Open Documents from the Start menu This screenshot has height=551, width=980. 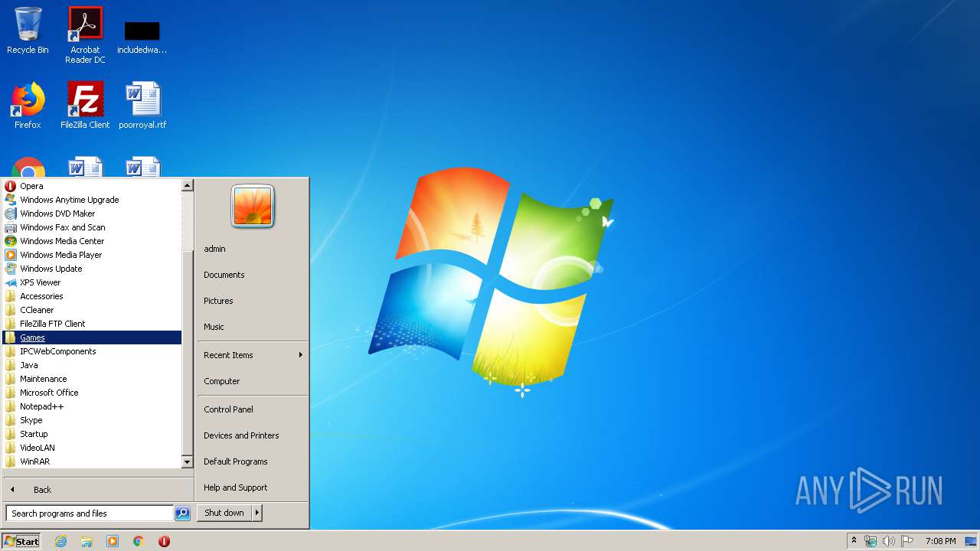[x=253, y=275]
